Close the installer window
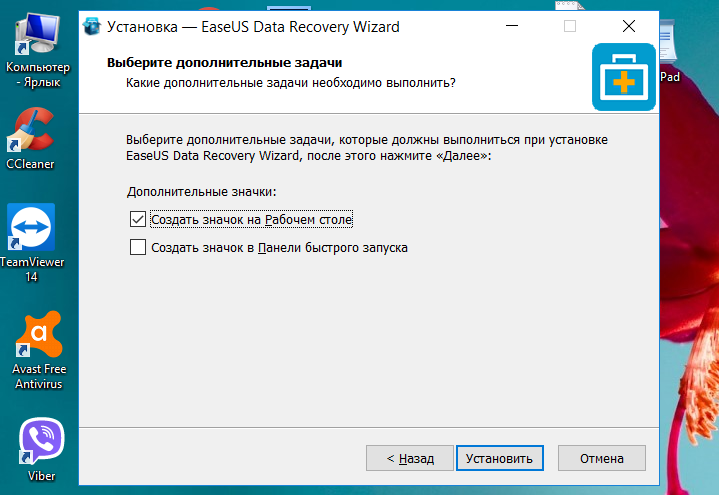Image resolution: width=719 pixels, height=495 pixels. pyautogui.click(x=629, y=26)
